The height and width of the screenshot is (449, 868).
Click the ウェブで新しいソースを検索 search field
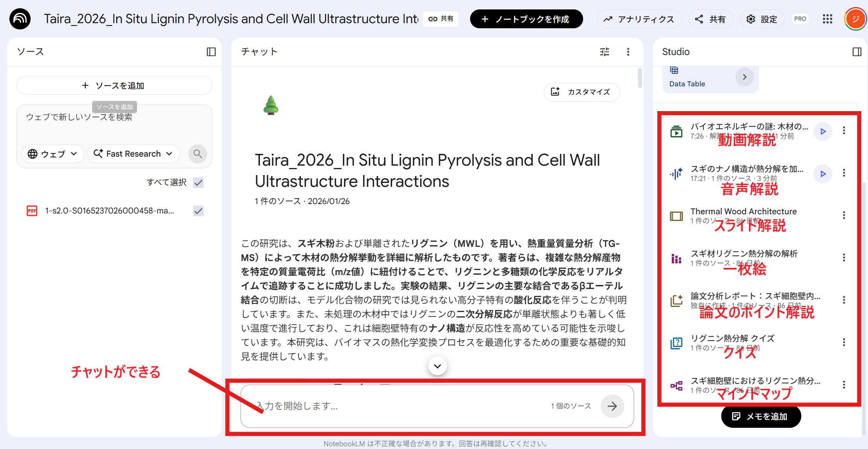[114, 117]
